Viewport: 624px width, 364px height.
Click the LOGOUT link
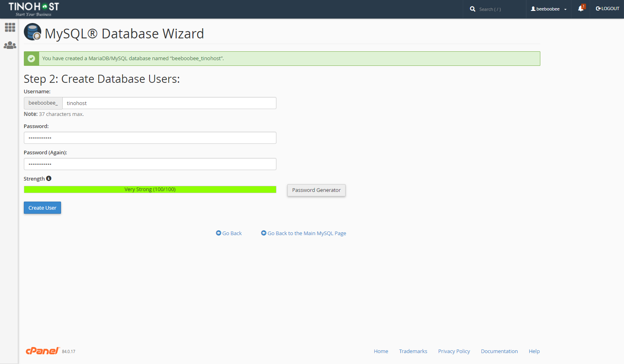pos(607,8)
